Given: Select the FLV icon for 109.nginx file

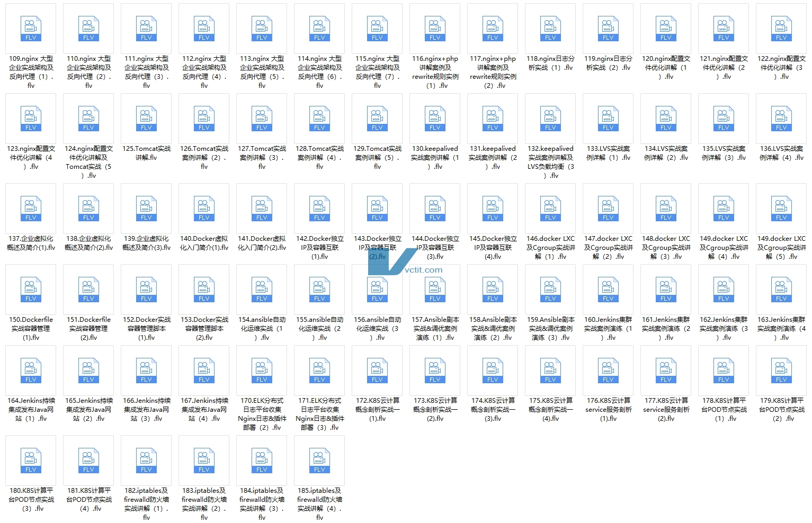Looking at the screenshot, I should coord(31,29).
